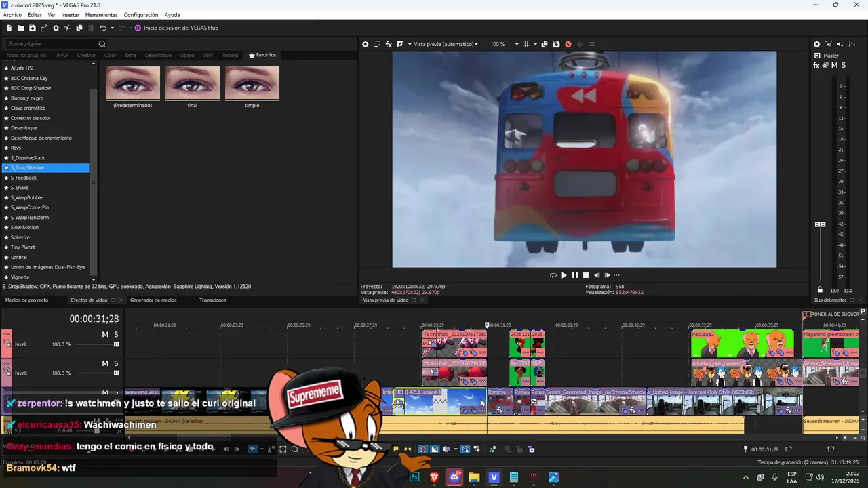The image size is (868, 488).
Task: Open overlays dropdown arrow next to grid
Action: (x=535, y=44)
